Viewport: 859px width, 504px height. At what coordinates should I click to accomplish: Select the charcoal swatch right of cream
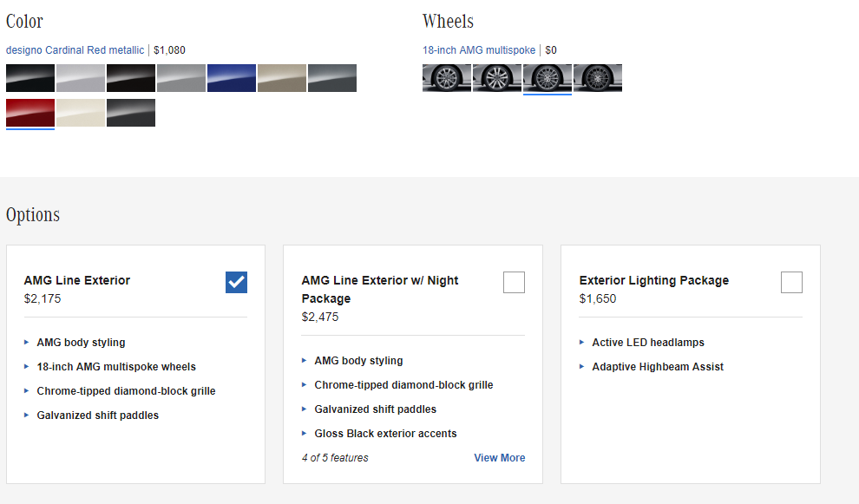point(131,113)
